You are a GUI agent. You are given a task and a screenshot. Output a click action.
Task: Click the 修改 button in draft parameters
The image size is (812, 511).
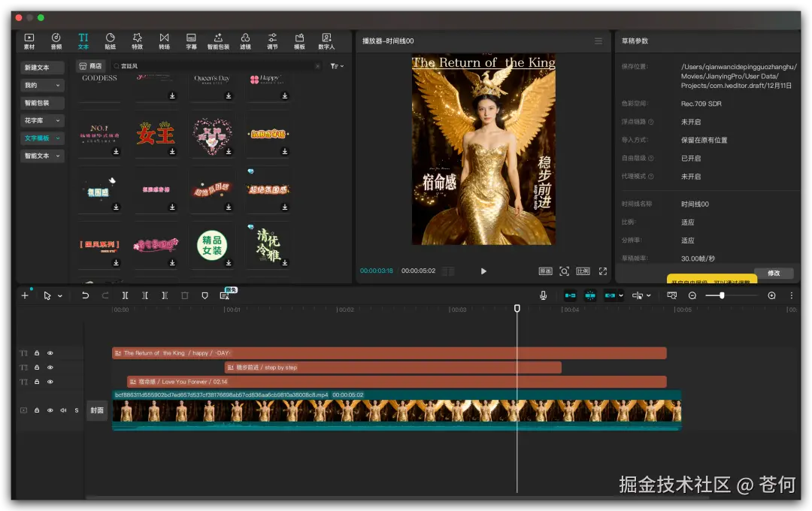tap(773, 274)
